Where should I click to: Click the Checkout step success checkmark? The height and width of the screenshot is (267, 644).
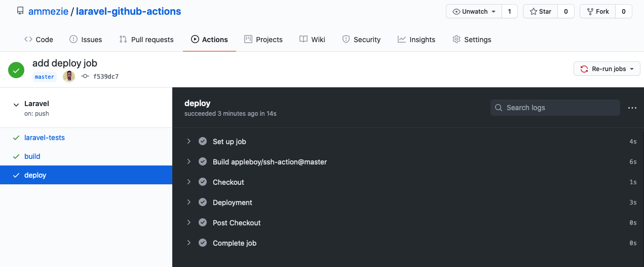(203, 182)
